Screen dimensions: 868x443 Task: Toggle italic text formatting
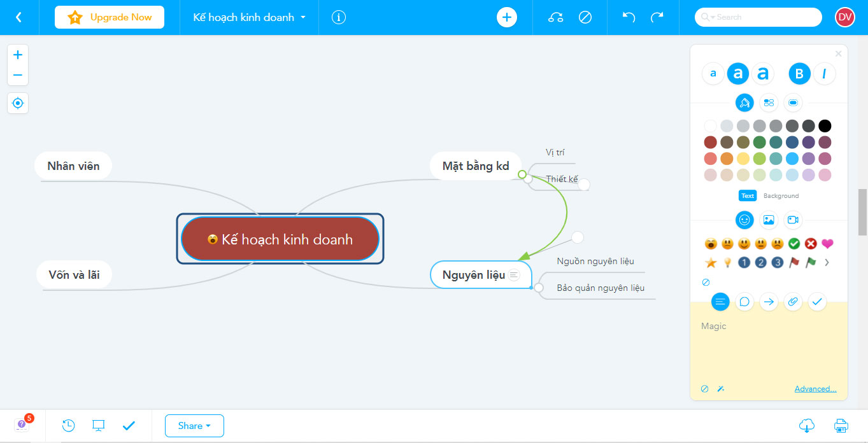tap(824, 74)
